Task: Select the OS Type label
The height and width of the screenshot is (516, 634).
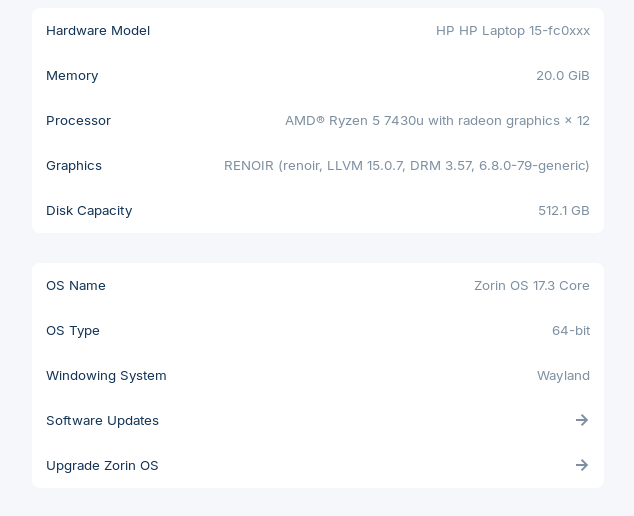Action: point(73,330)
